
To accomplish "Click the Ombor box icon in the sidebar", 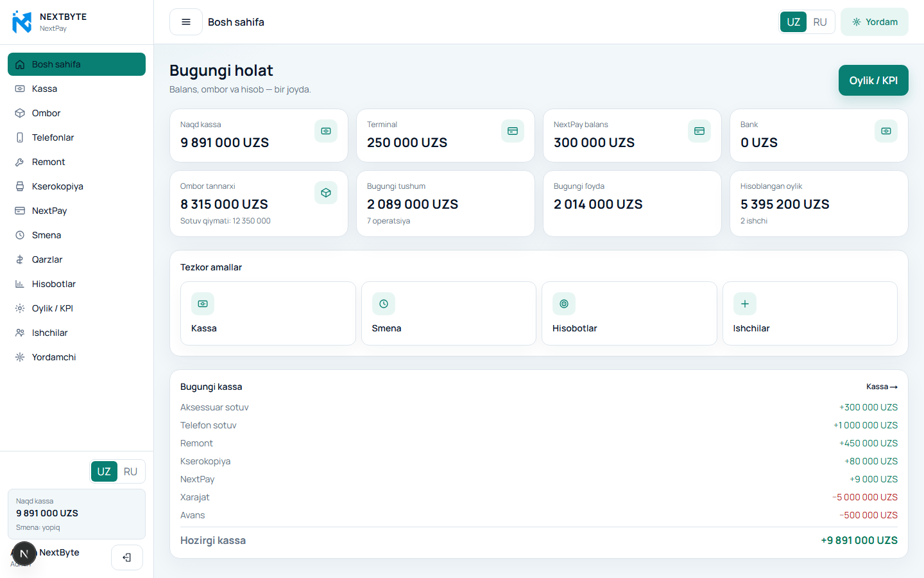I will click(x=20, y=113).
